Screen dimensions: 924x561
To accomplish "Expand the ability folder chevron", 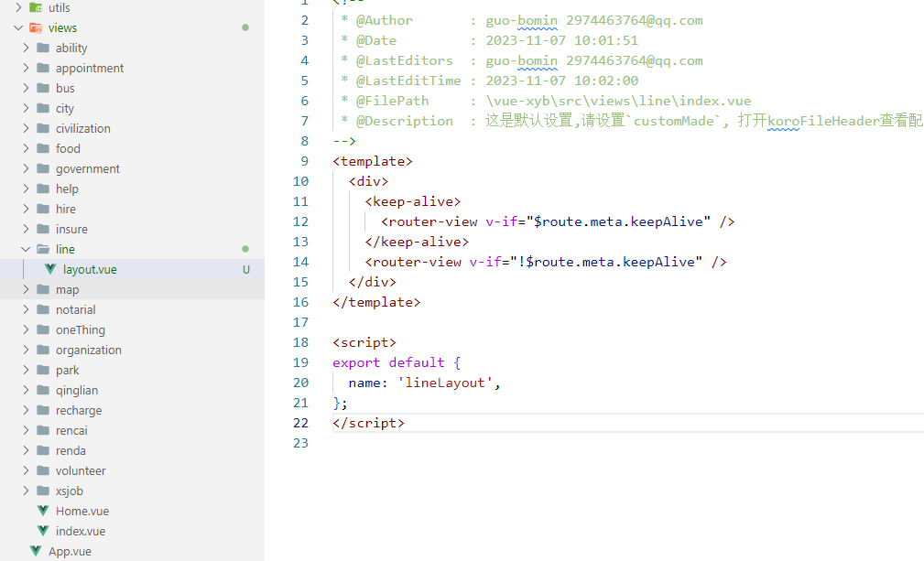I will pos(26,48).
